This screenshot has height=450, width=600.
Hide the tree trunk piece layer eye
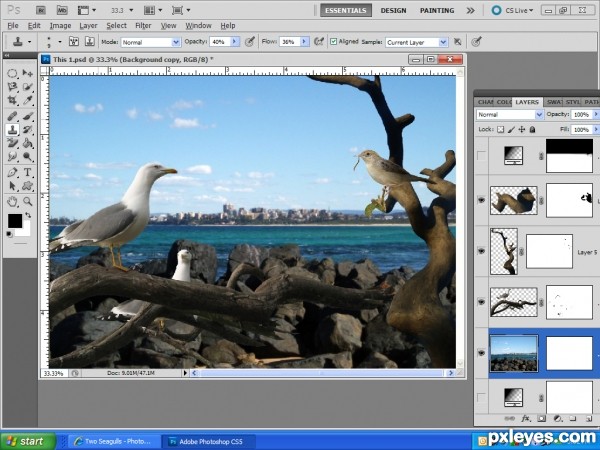click(x=481, y=200)
